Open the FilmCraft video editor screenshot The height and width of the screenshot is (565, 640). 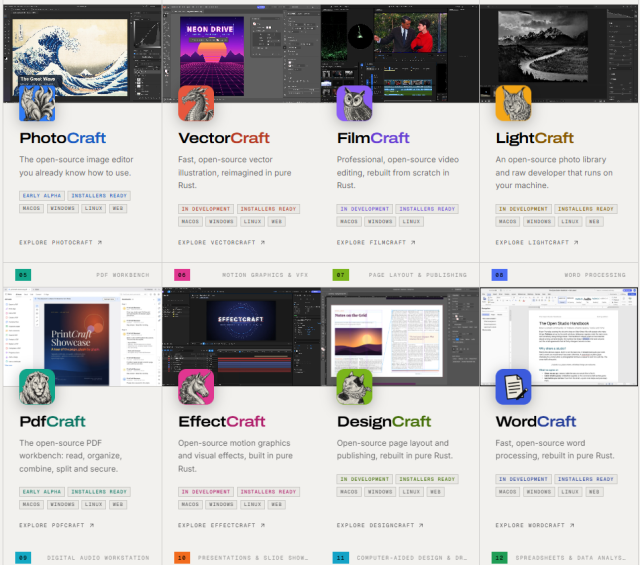pyautogui.click(x=400, y=53)
